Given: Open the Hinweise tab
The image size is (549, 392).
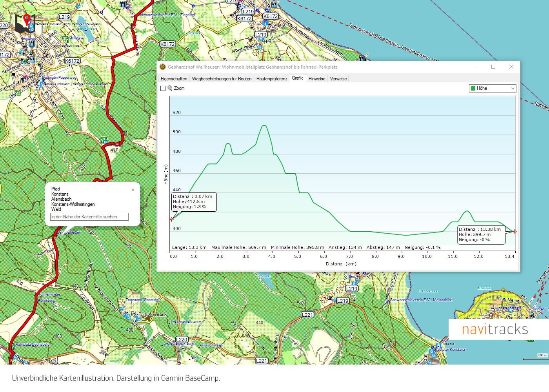Looking at the screenshot, I should [x=317, y=79].
